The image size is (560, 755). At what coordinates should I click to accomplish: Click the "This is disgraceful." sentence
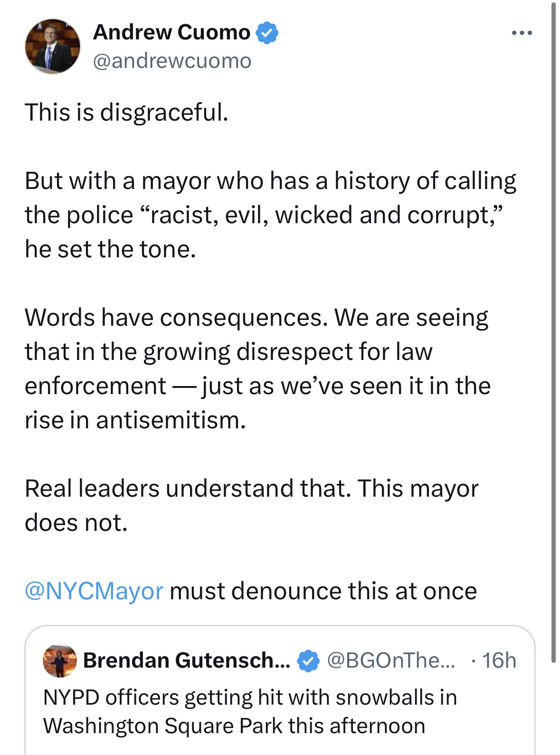pos(126,113)
